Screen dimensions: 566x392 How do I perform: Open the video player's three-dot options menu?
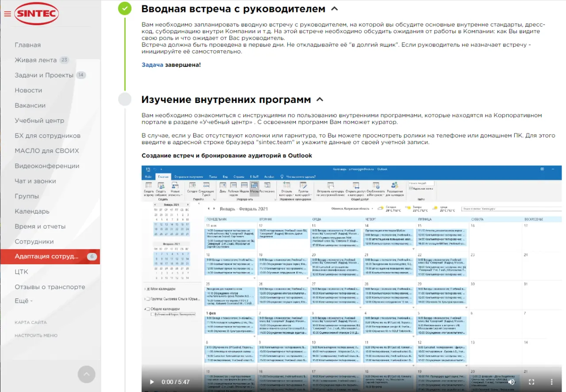(x=551, y=382)
